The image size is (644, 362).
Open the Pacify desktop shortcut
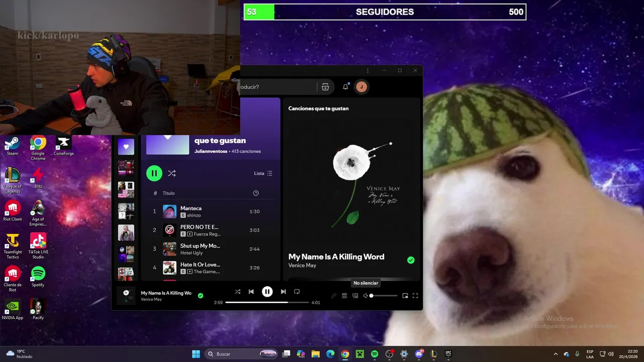pyautogui.click(x=38, y=310)
